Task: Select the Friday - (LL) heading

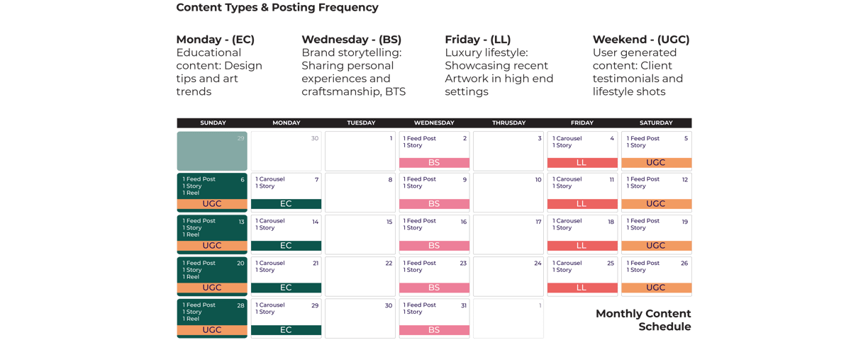Action: click(478, 40)
